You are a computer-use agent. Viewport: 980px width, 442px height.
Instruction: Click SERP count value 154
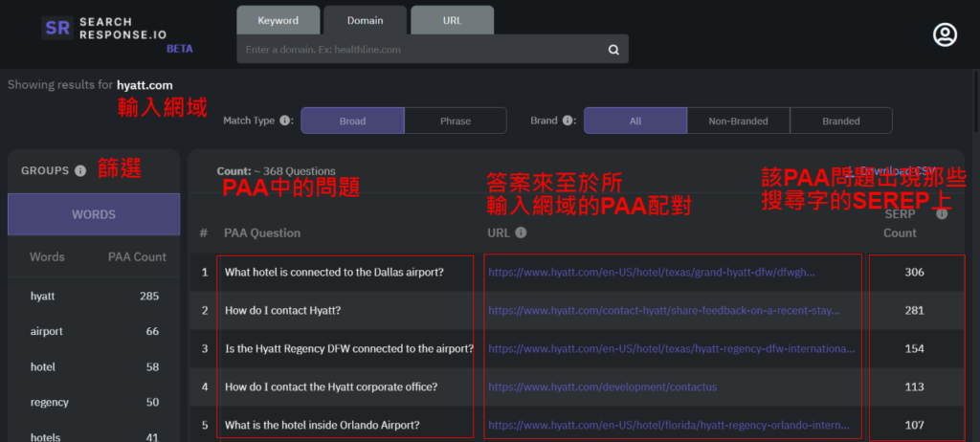(x=914, y=349)
